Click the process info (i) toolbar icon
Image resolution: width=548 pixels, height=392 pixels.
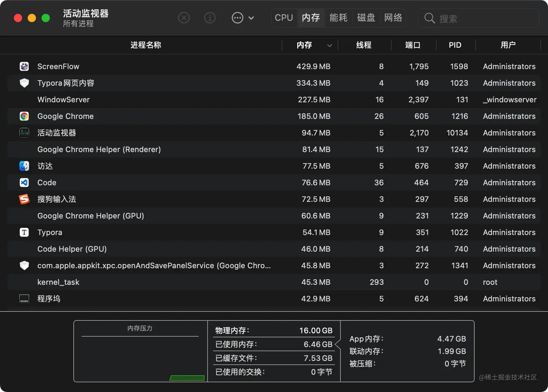pyautogui.click(x=210, y=18)
